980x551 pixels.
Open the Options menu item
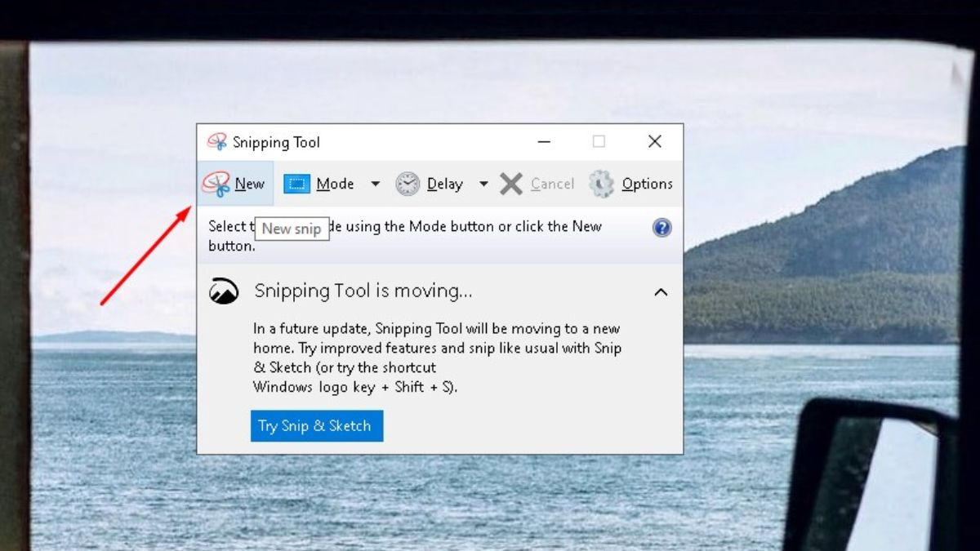point(647,183)
